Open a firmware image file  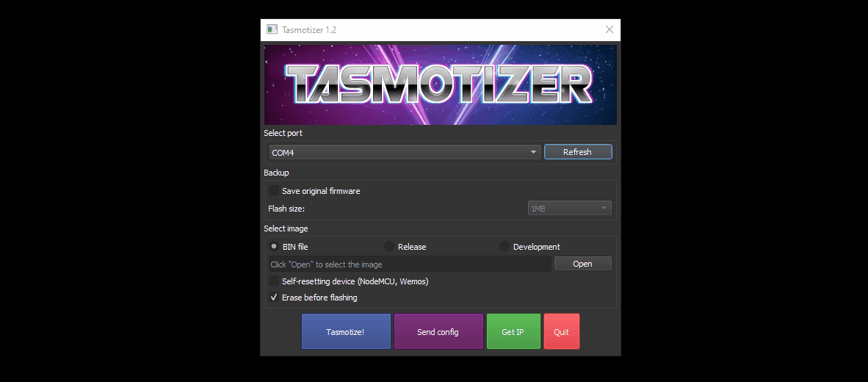pos(582,264)
